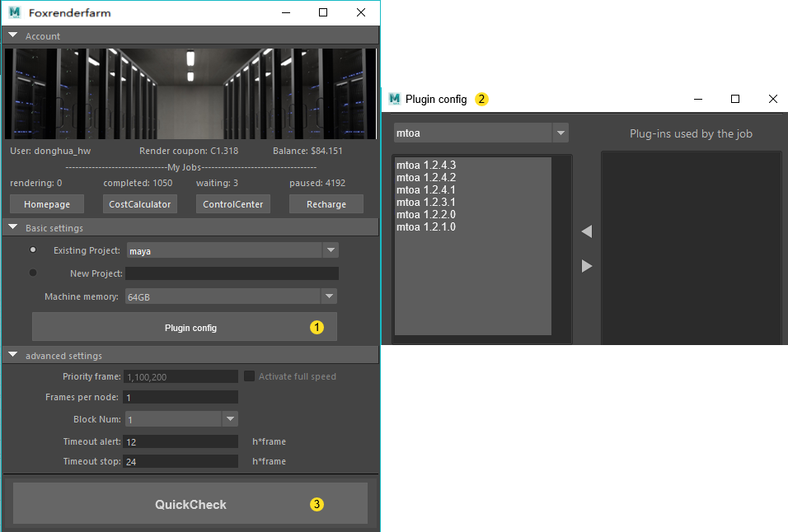This screenshot has width=788, height=532.
Task: Collapse the Basic settings section
Action: click(13, 227)
